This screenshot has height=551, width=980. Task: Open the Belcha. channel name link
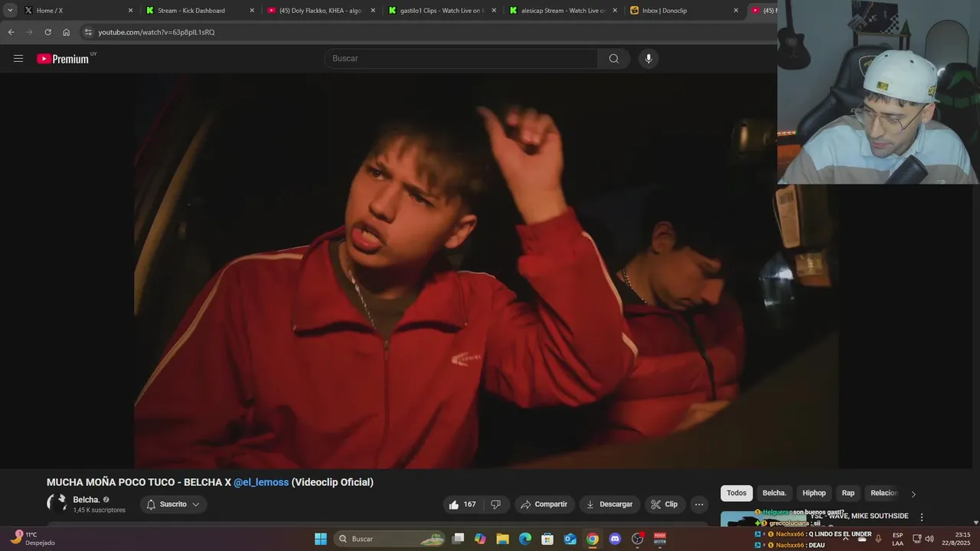pyautogui.click(x=87, y=500)
